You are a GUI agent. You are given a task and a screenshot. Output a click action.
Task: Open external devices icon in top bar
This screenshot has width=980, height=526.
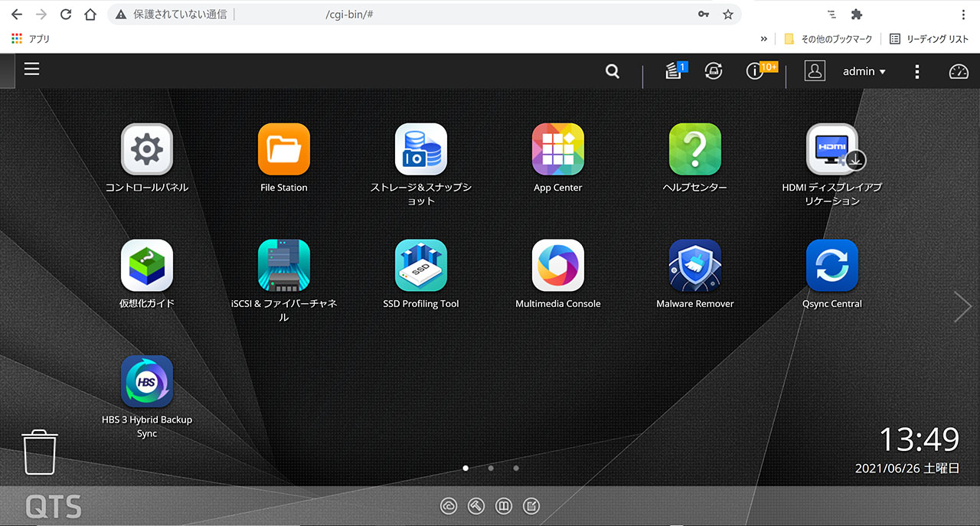point(714,71)
